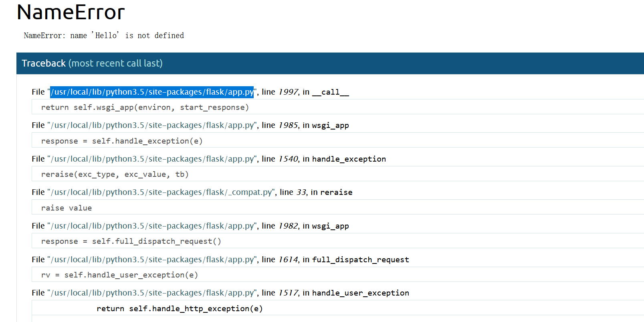The width and height of the screenshot is (644, 322).
Task: Click the Traceback (most recent call last) header
Action: [x=92, y=63]
